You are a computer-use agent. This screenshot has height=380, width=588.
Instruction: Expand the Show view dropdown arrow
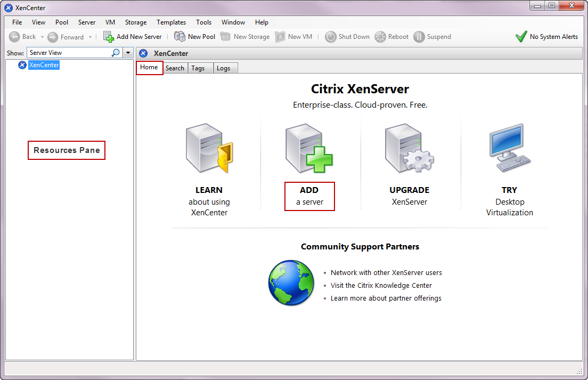[128, 53]
